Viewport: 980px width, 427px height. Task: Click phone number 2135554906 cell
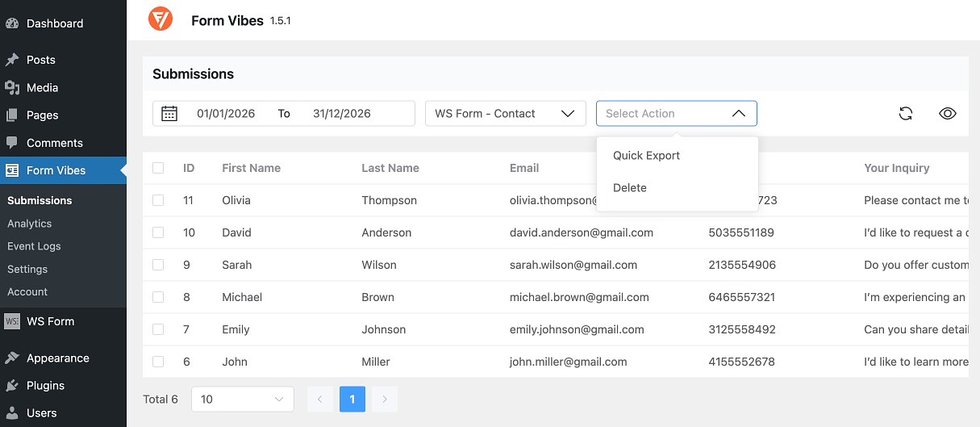click(x=742, y=265)
